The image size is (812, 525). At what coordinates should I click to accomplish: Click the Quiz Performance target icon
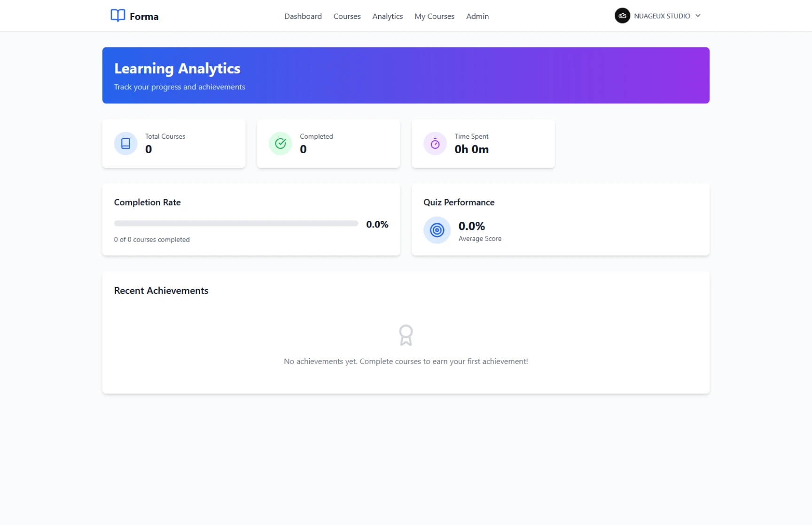point(437,230)
